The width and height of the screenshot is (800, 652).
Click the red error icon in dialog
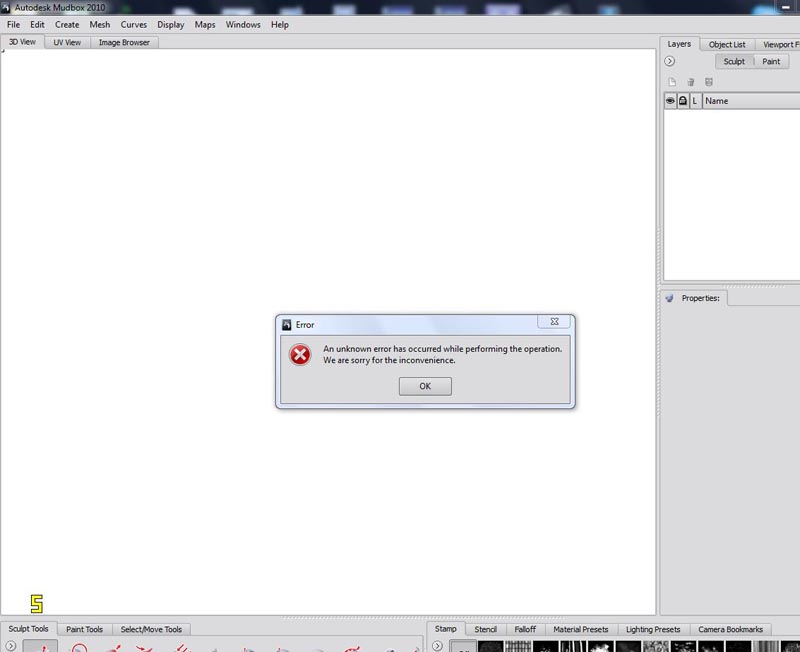[300, 355]
